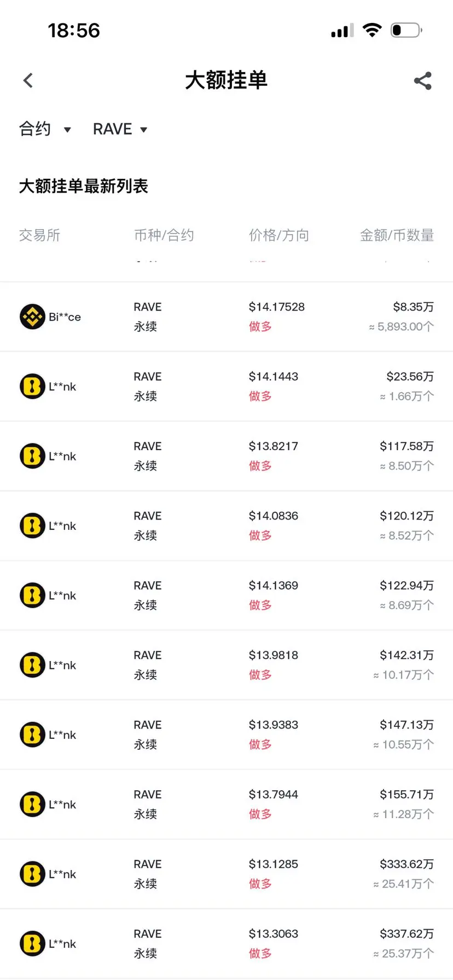This screenshot has width=453, height=980.
Task: Tap the Bi**ce exchange logo
Action: [32, 317]
